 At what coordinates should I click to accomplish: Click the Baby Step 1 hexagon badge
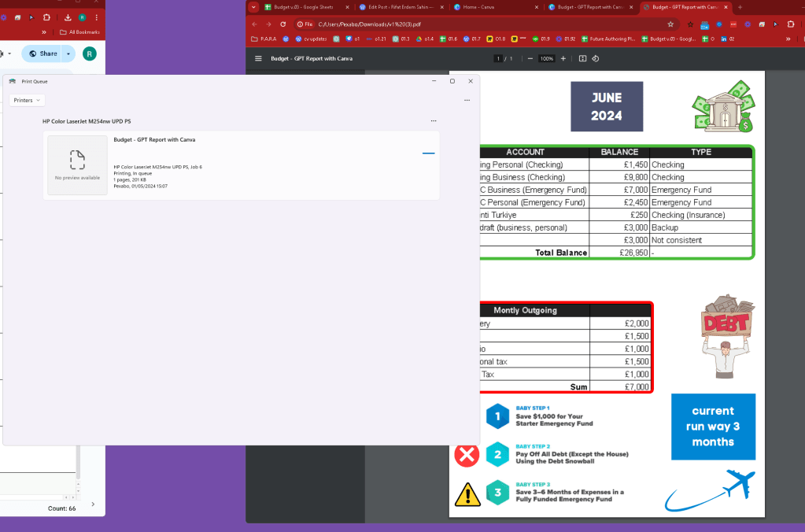(x=497, y=416)
